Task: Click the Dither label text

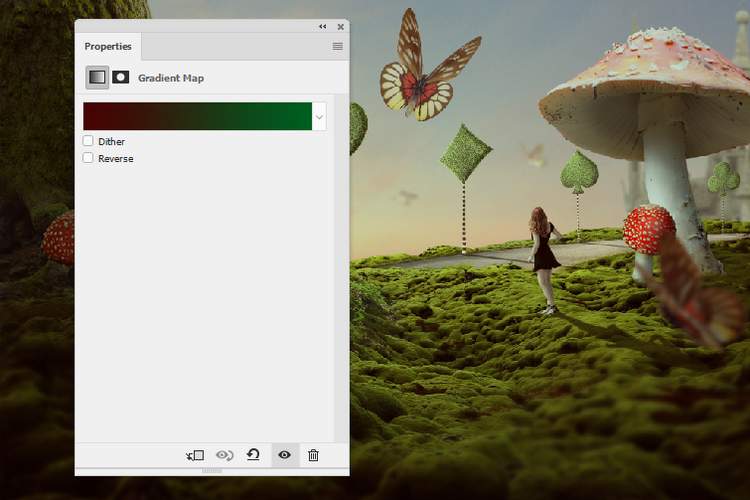Action: 111,142
